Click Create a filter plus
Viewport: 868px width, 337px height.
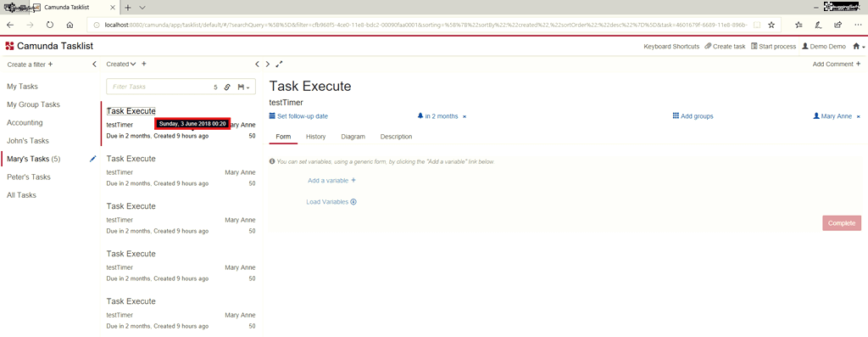coord(30,65)
